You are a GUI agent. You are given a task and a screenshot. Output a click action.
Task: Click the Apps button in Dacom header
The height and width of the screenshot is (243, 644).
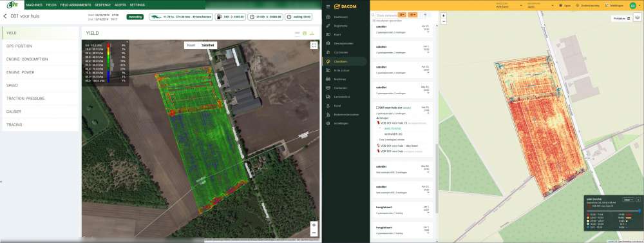pyautogui.click(x=565, y=6)
